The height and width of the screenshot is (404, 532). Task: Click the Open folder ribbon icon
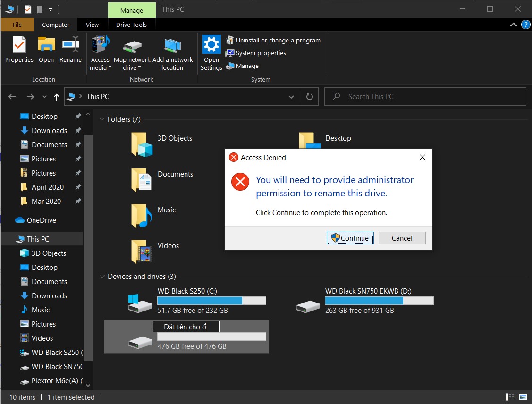(46, 49)
